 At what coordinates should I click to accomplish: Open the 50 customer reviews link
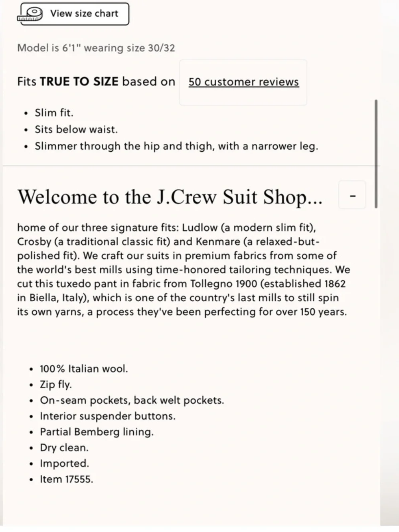click(243, 82)
